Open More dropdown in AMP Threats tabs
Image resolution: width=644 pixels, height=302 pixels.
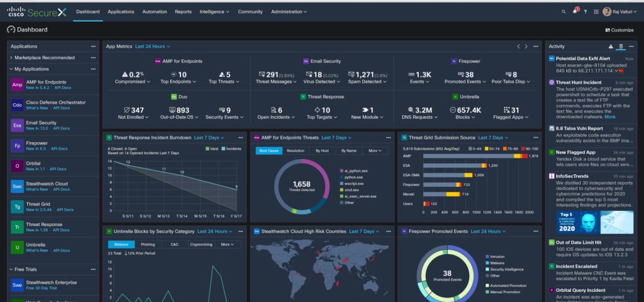pos(375,151)
